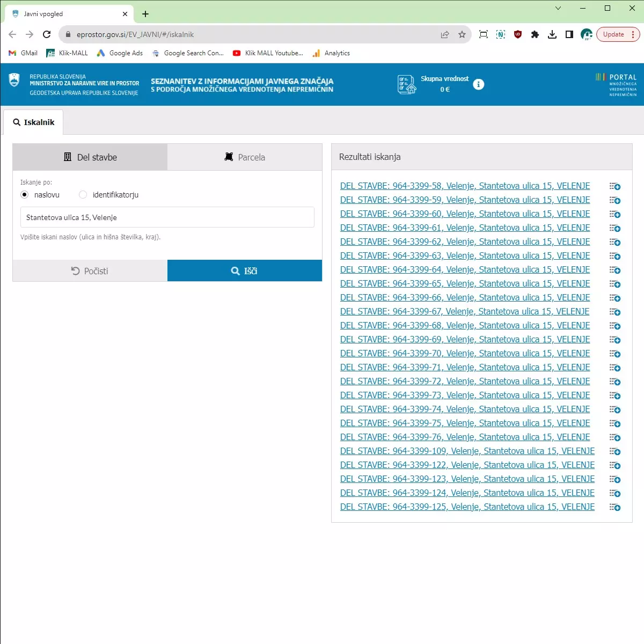
Task: Select the naslovu radio option
Action: (25, 195)
